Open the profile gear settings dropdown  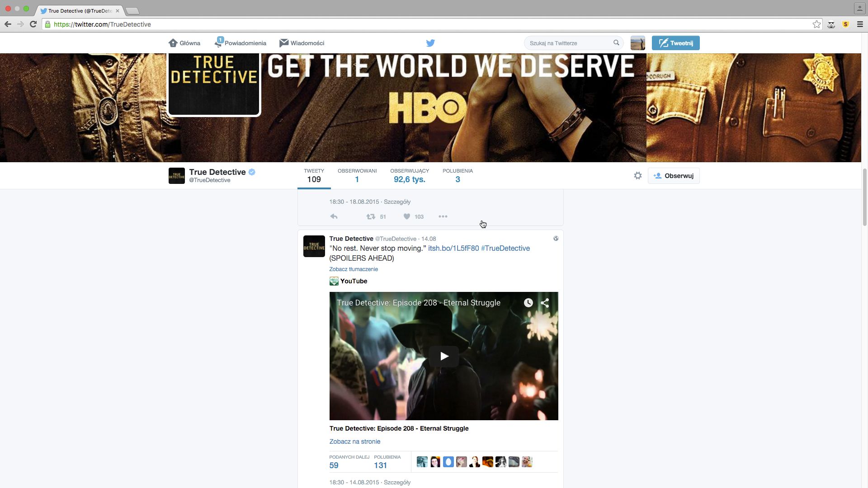click(x=637, y=176)
